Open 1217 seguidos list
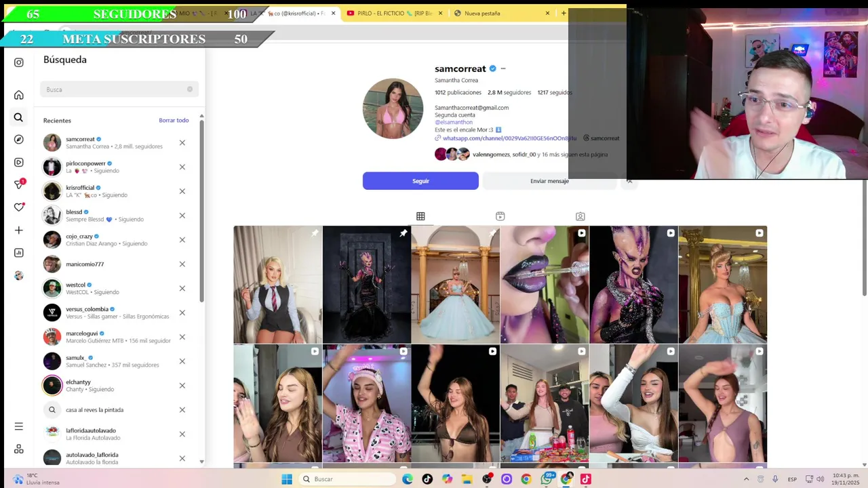Viewport: 868px width, 488px height. pos(555,92)
